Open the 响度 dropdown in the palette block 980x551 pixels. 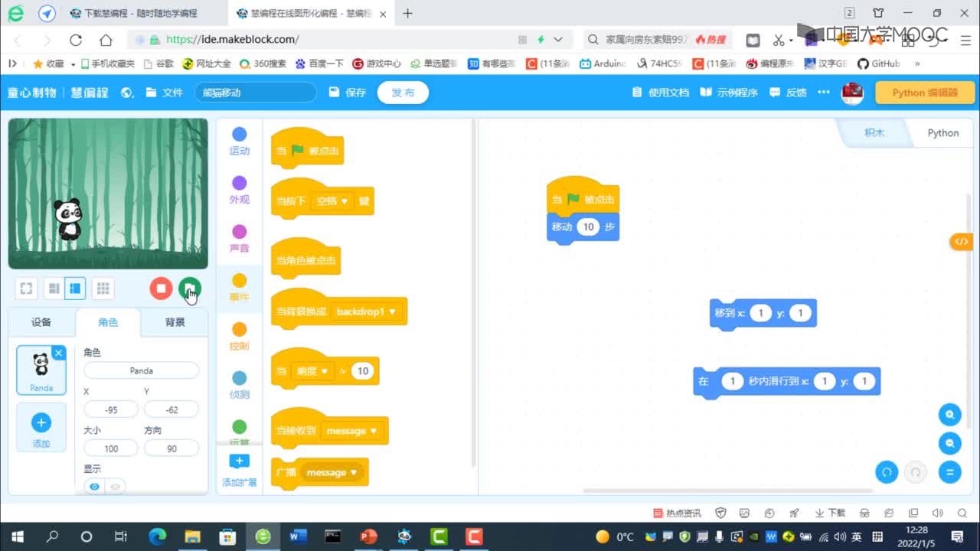tap(313, 371)
